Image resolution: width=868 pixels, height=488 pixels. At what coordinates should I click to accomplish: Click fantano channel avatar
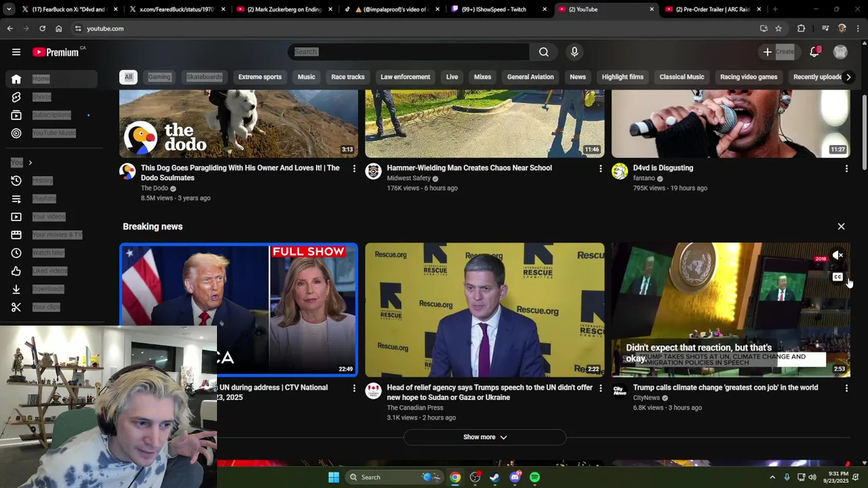tap(620, 171)
